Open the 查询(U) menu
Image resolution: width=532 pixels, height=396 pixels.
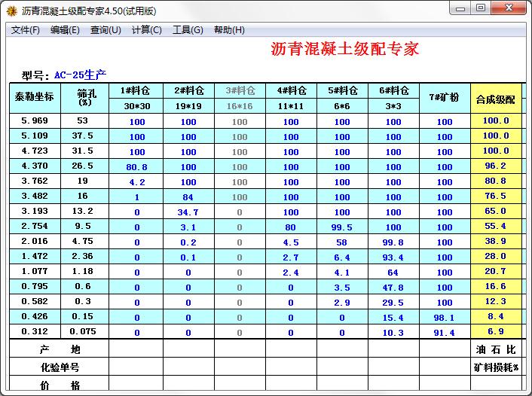click(105, 30)
